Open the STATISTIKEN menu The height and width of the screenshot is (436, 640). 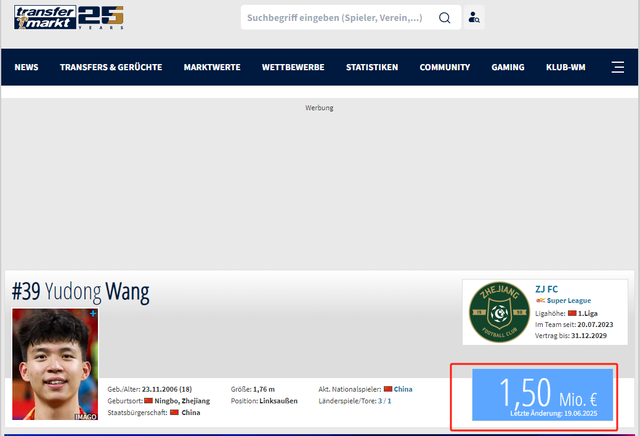click(372, 67)
